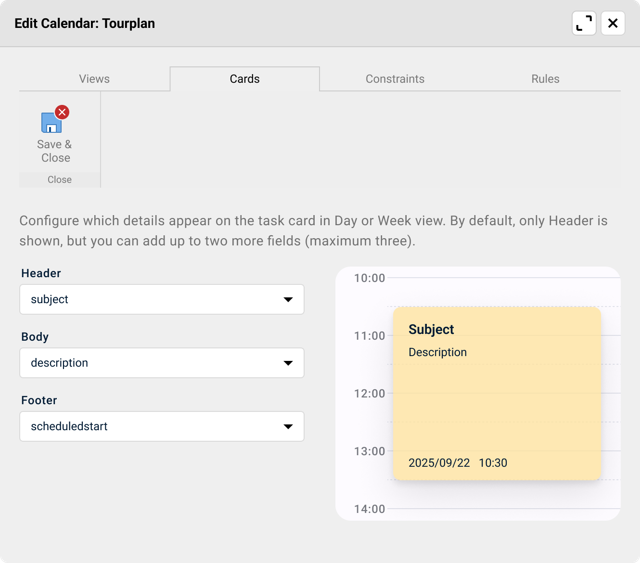Click the 2025/09/22 date on the card
Viewport: 640px width, 563px height.
click(x=439, y=463)
